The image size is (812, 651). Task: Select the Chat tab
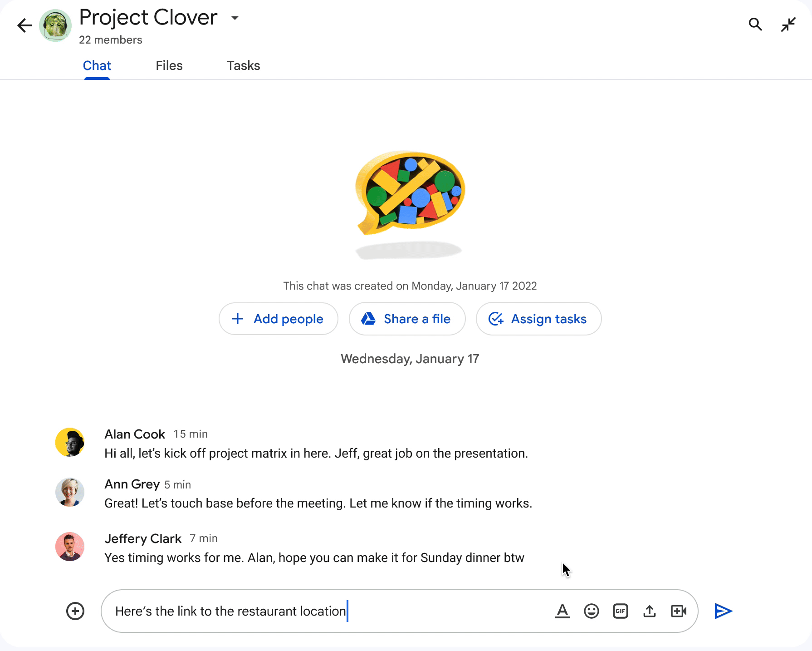click(x=97, y=65)
